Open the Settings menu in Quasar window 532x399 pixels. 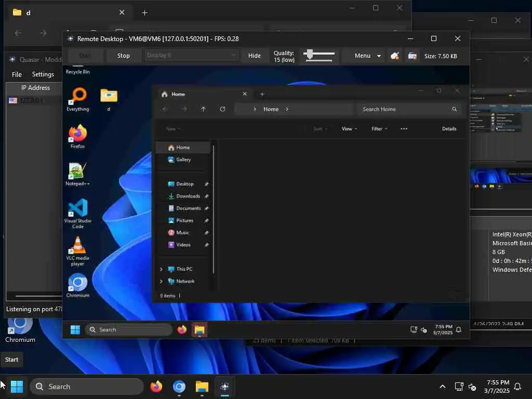pos(43,74)
